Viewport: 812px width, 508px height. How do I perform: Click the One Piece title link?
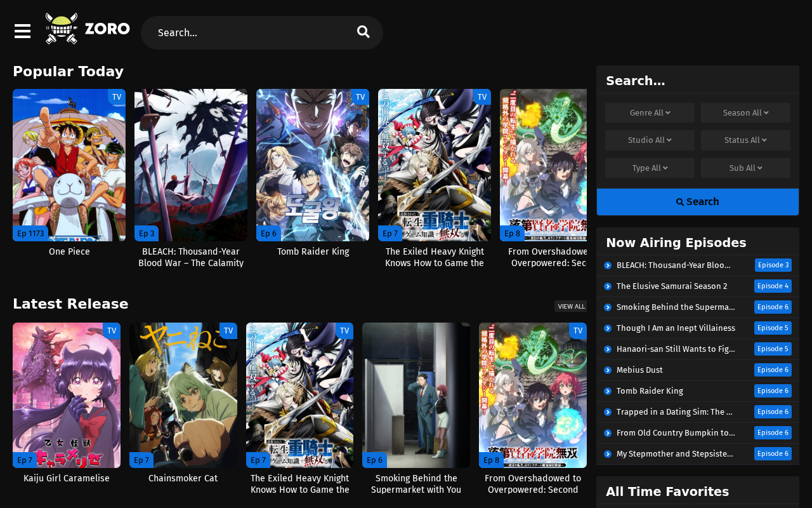[69, 252]
